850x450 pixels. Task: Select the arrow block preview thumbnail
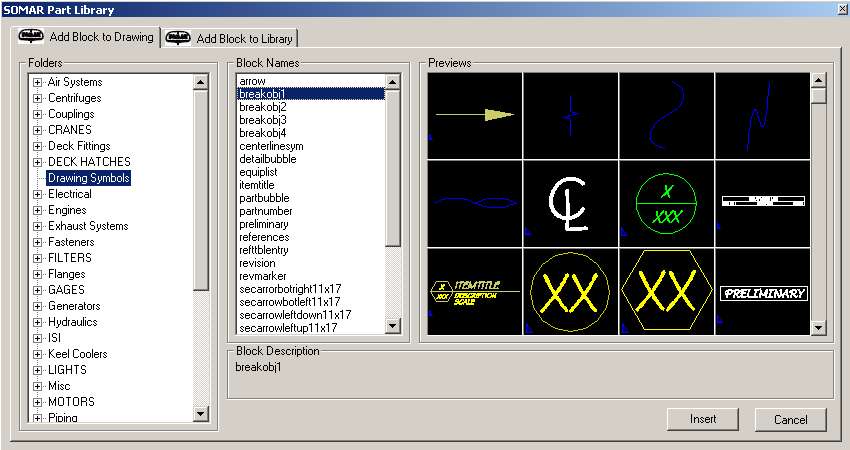tap(475, 115)
